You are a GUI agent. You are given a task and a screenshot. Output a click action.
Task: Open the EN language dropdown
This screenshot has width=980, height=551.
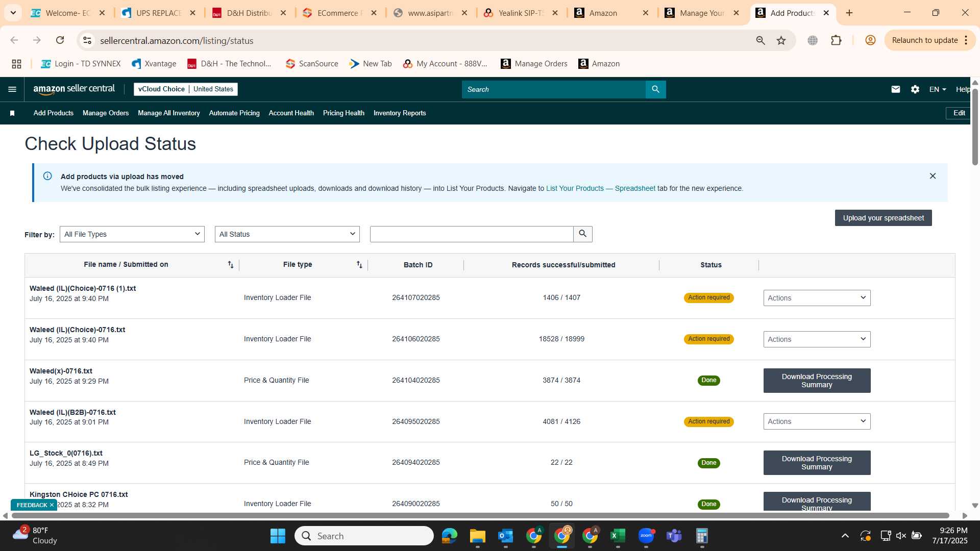(938, 89)
